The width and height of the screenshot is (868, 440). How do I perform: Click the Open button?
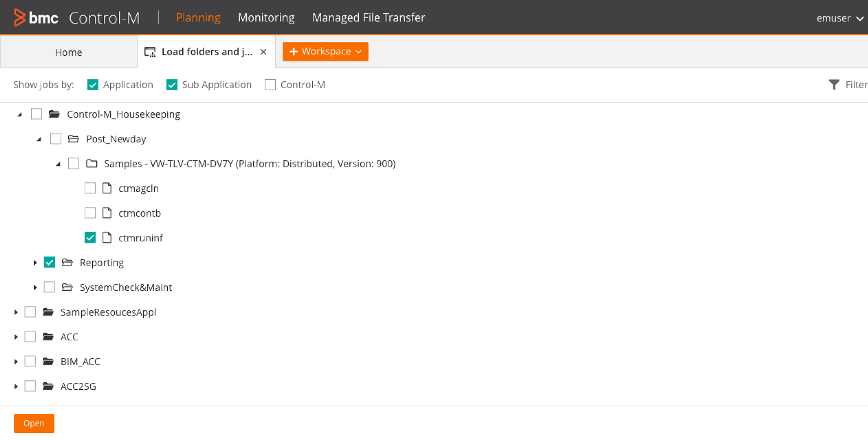34,423
